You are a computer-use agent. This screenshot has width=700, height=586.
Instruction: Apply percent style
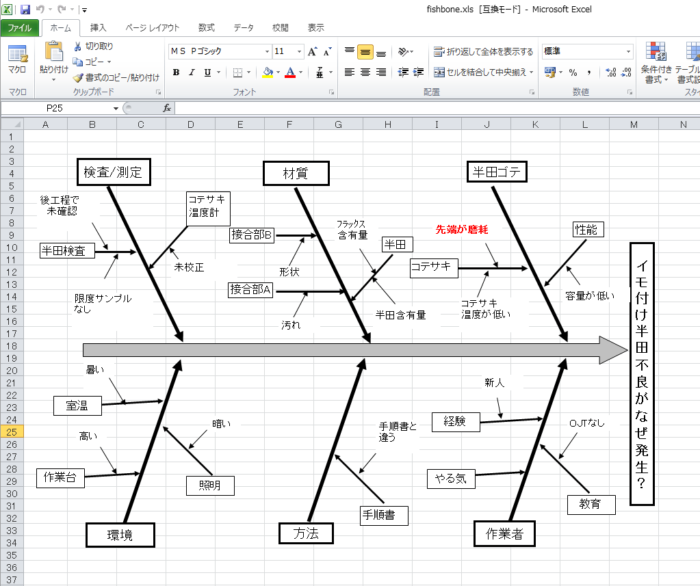[573, 72]
